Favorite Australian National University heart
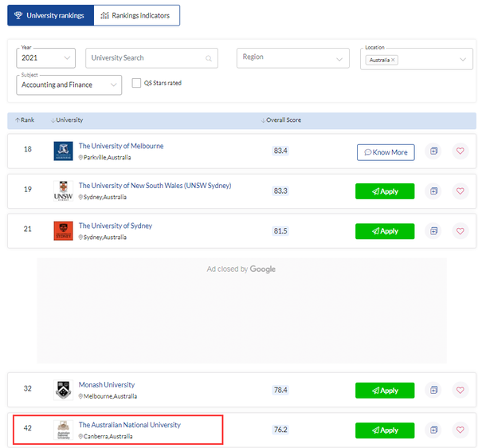 coord(460,430)
